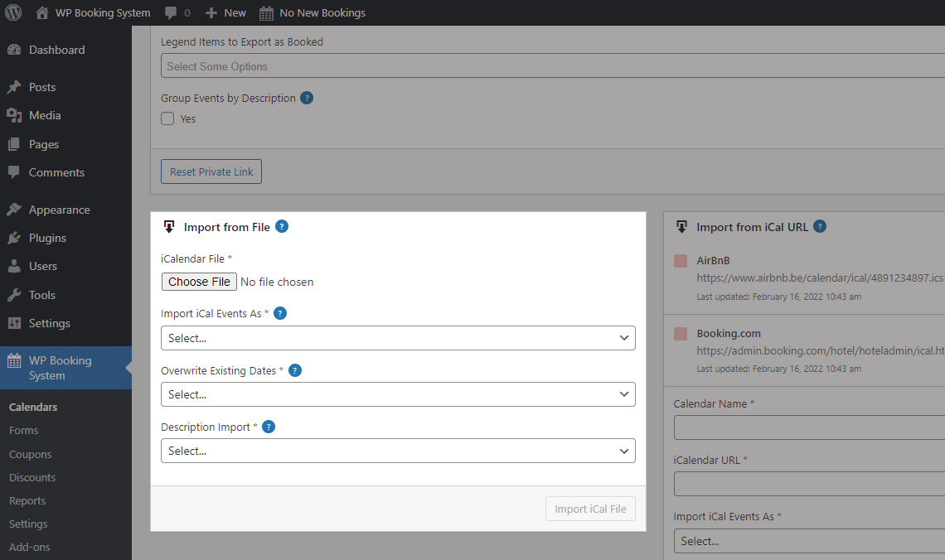Screen dimensions: 945x560
Task: Click the Booking.com legend color swatch
Action: tap(681, 334)
